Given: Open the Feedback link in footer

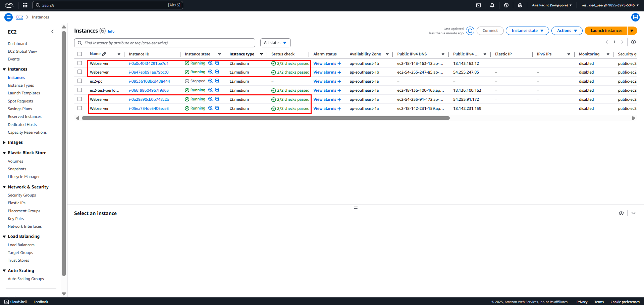Looking at the screenshot, I should tap(41, 302).
